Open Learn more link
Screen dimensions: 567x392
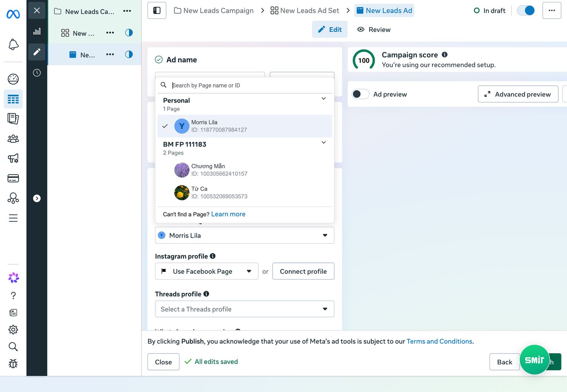point(228,214)
